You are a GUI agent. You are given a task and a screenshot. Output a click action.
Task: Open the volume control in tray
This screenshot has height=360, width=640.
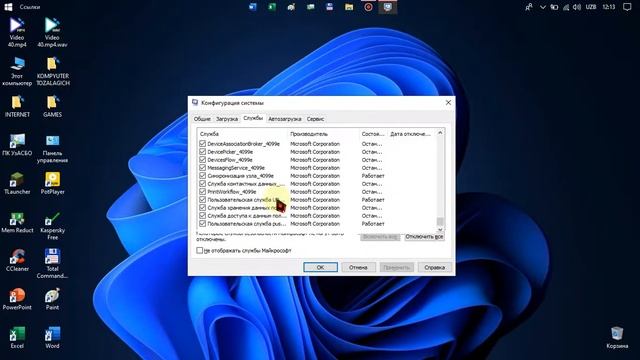[x=577, y=7]
